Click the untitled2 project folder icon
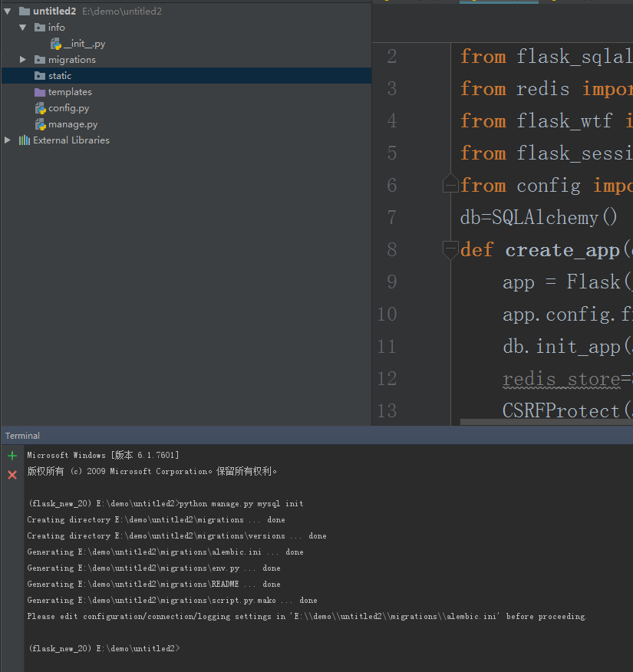 [25, 12]
